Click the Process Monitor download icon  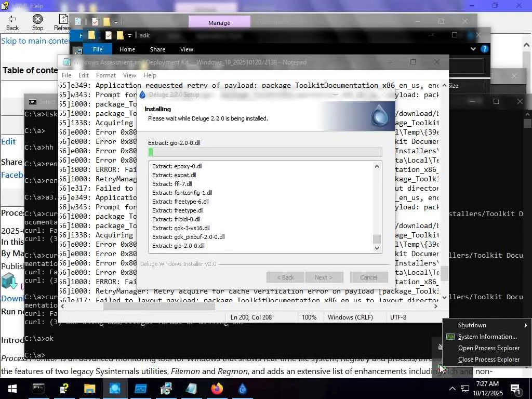click(x=9, y=281)
